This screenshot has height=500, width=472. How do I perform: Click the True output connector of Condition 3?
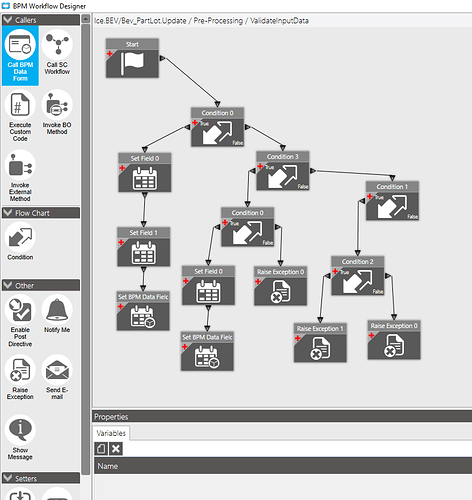coord(252,171)
